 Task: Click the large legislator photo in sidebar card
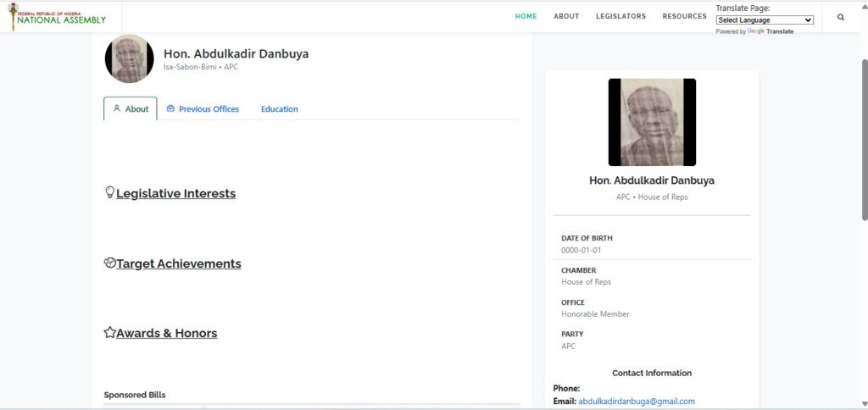[651, 122]
